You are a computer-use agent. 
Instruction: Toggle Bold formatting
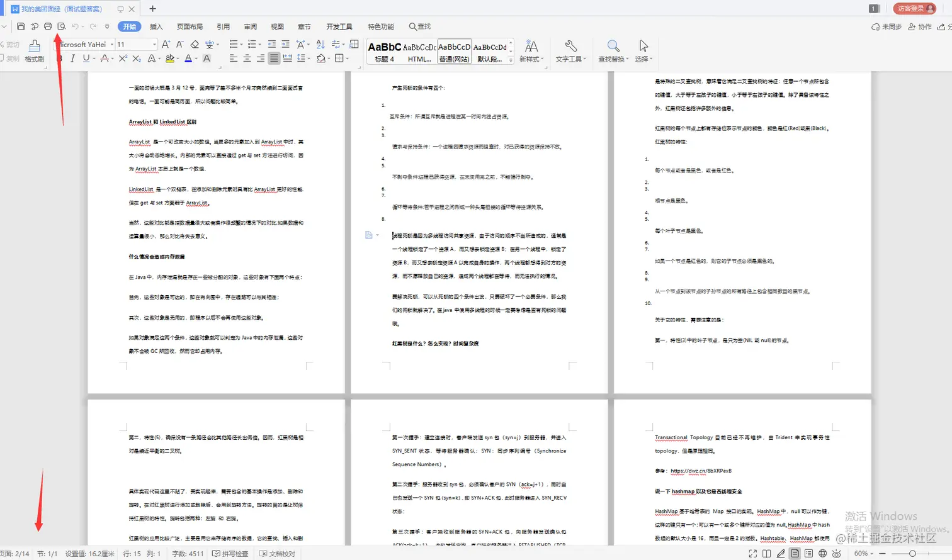click(x=60, y=59)
